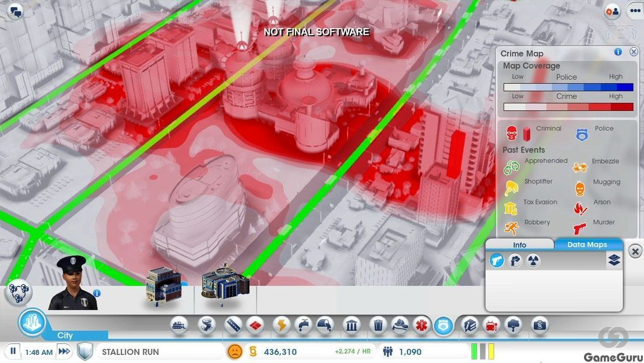Open the Education books menu
This screenshot has width=644, height=363.
pyautogui.click(x=470, y=326)
